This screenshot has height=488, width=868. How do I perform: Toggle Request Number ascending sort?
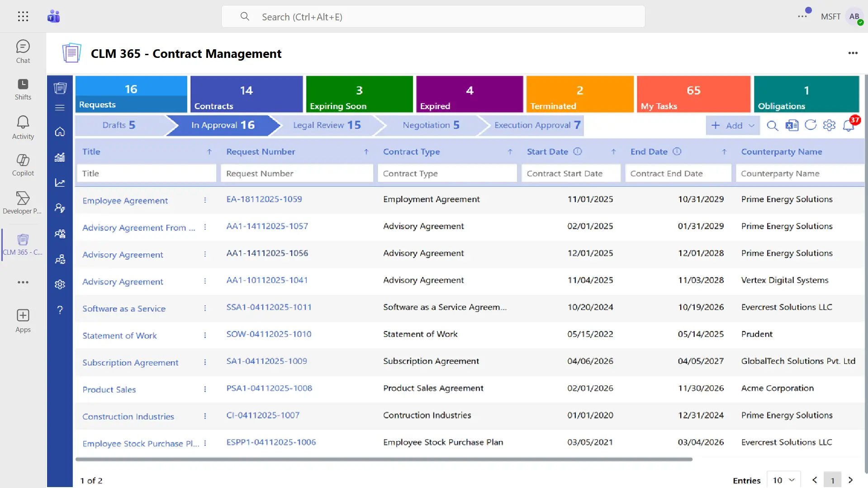[366, 152]
